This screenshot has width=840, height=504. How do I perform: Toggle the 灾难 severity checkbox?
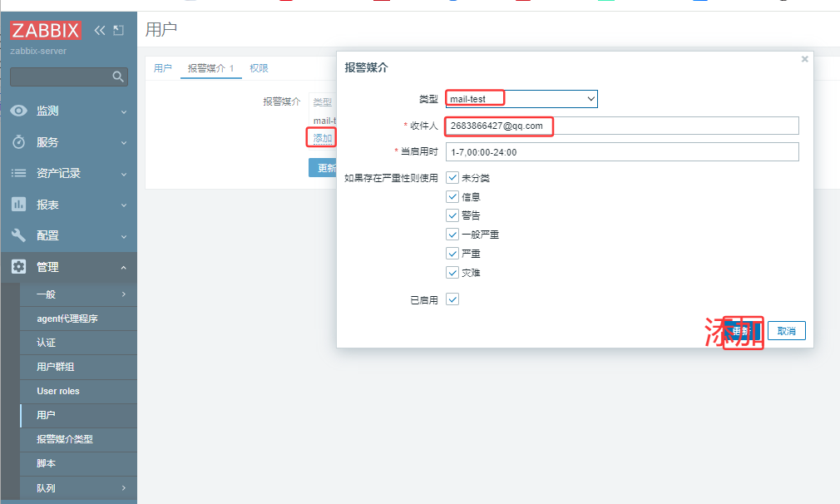pyautogui.click(x=452, y=273)
